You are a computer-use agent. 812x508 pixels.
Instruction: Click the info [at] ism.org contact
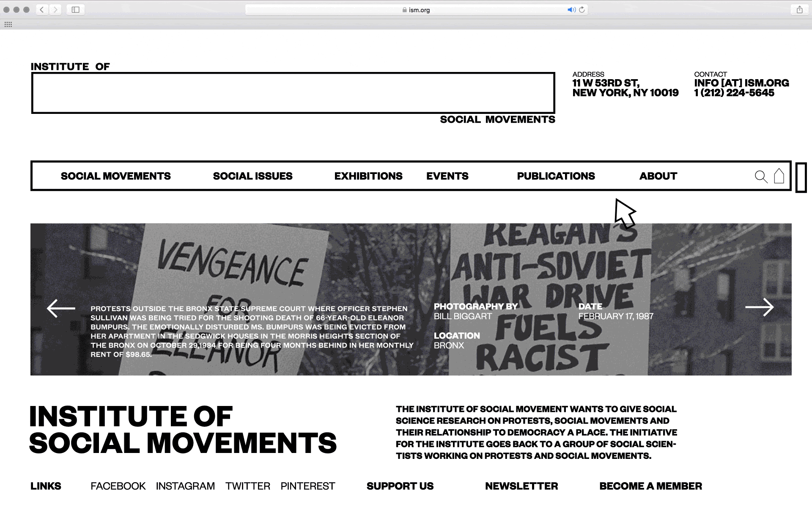pyautogui.click(x=741, y=83)
